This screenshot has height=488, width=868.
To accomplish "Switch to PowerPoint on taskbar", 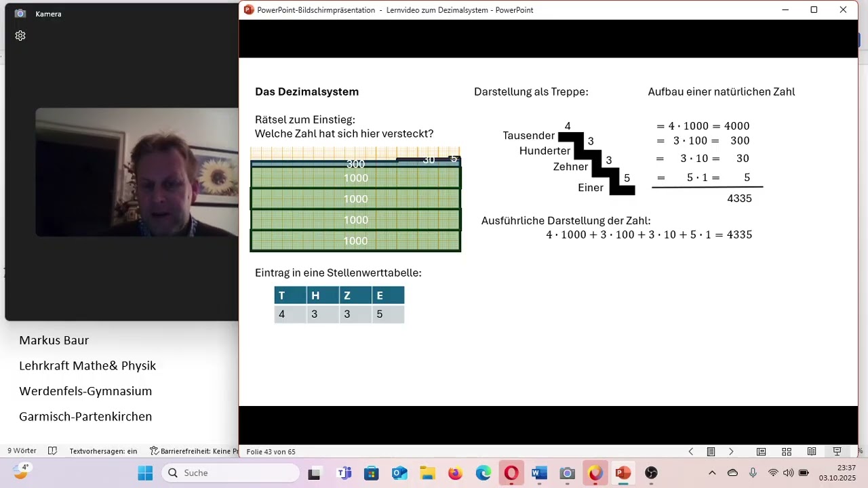I will (623, 473).
